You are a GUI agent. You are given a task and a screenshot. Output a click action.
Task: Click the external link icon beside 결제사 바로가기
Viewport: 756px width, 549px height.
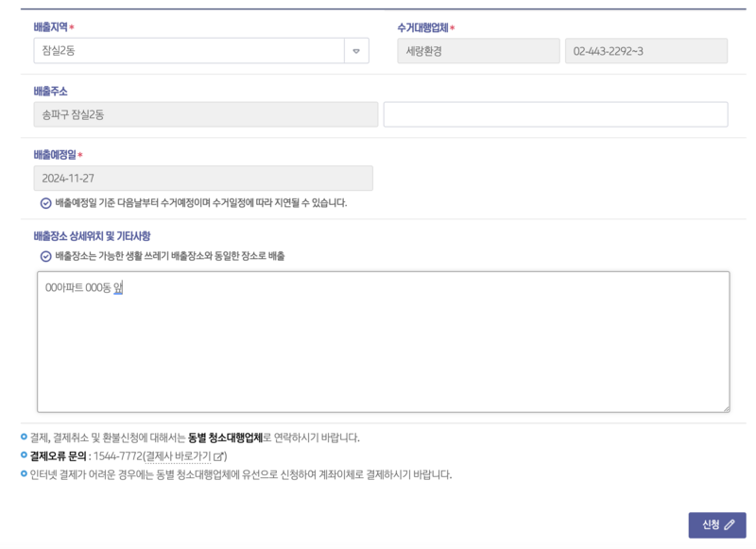coord(219,455)
